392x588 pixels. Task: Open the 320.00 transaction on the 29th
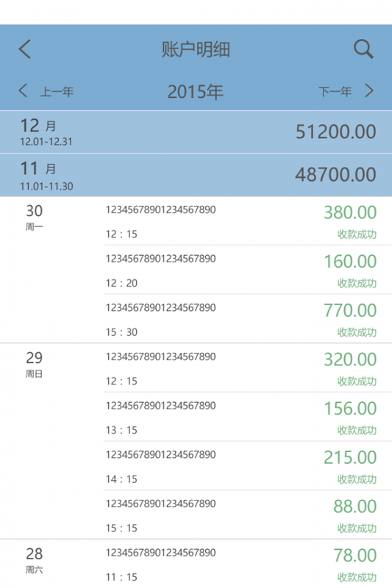[248, 368]
